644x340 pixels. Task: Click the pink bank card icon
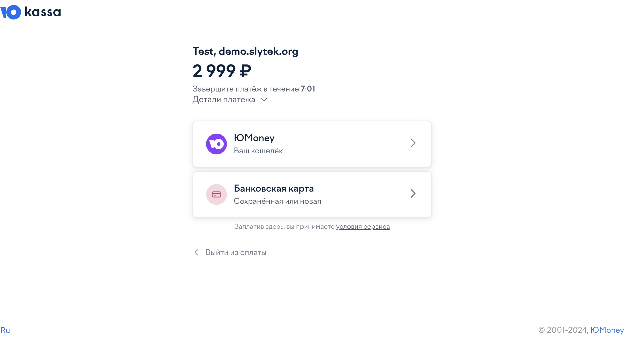[x=216, y=194]
